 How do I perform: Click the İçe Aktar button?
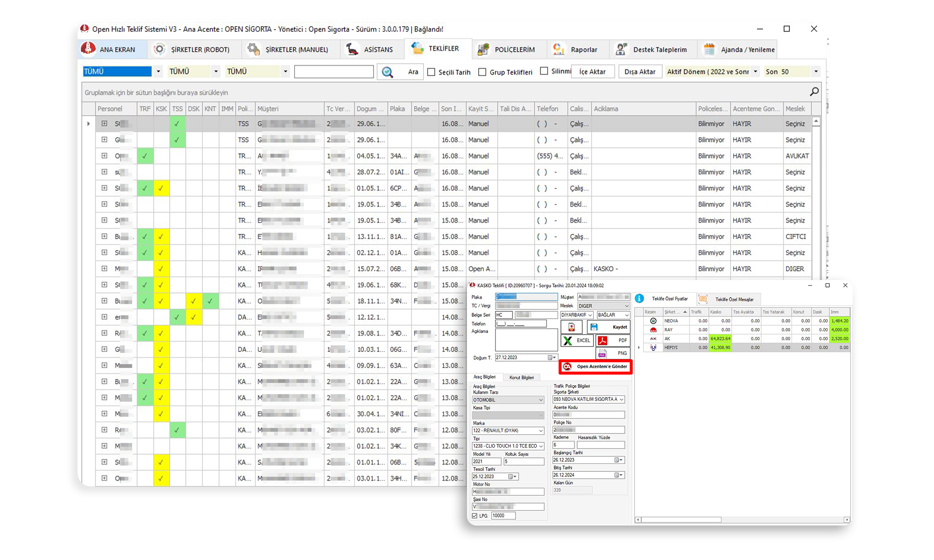point(593,72)
